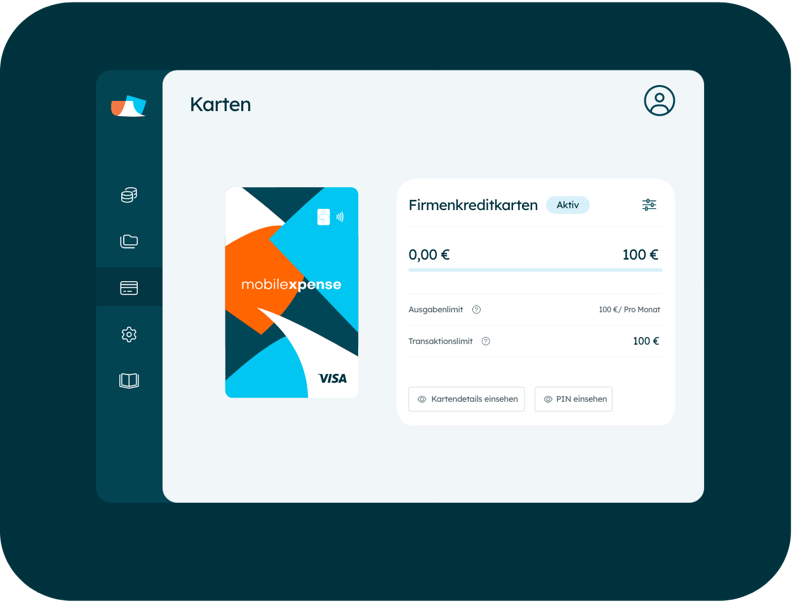Click the Mobilexpense logo in sidebar

coord(129,106)
